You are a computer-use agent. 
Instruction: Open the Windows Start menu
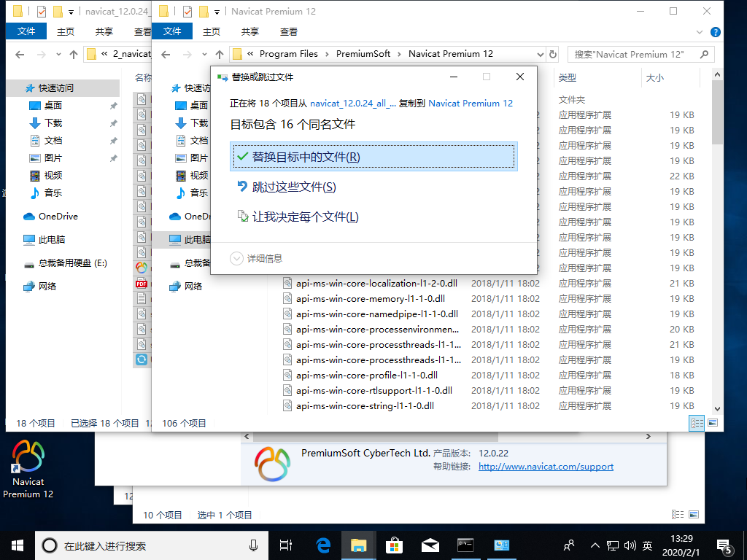(18, 545)
